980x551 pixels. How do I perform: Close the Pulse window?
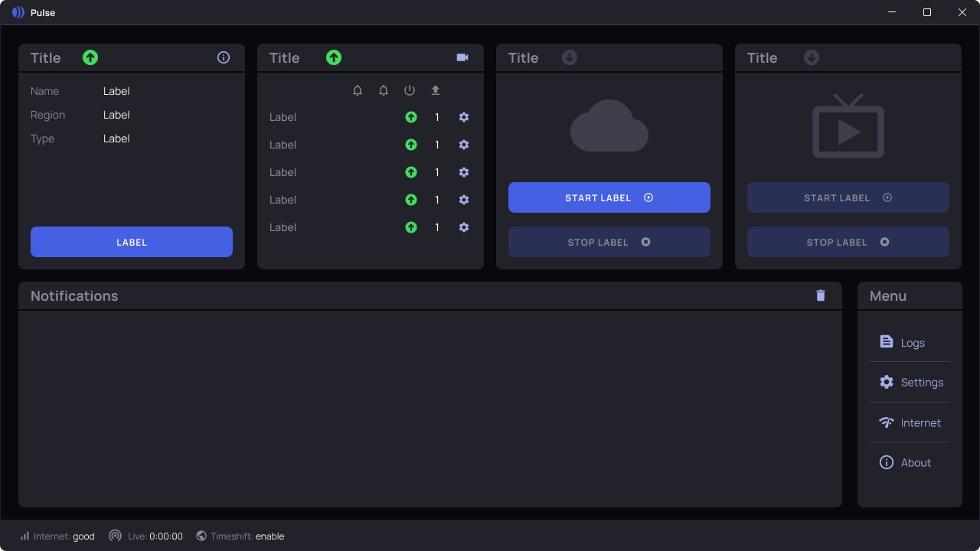[962, 12]
